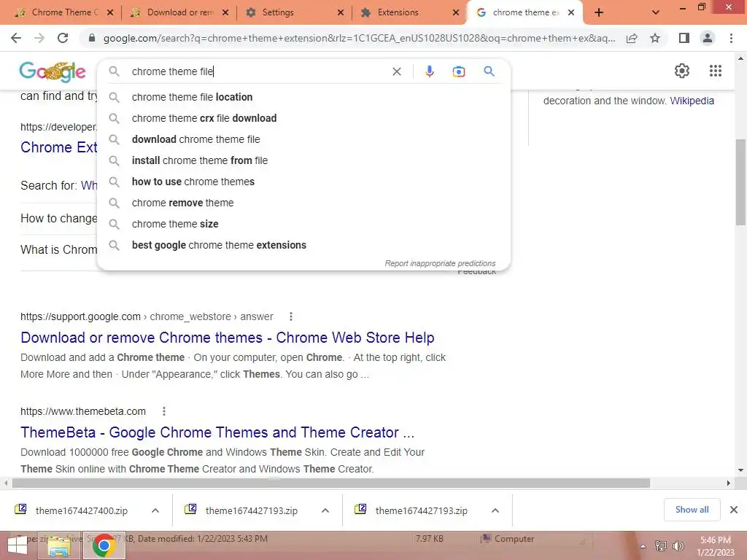Image resolution: width=747 pixels, height=560 pixels.
Task: Select suggestion install chrome theme from file
Action: [x=303, y=160]
